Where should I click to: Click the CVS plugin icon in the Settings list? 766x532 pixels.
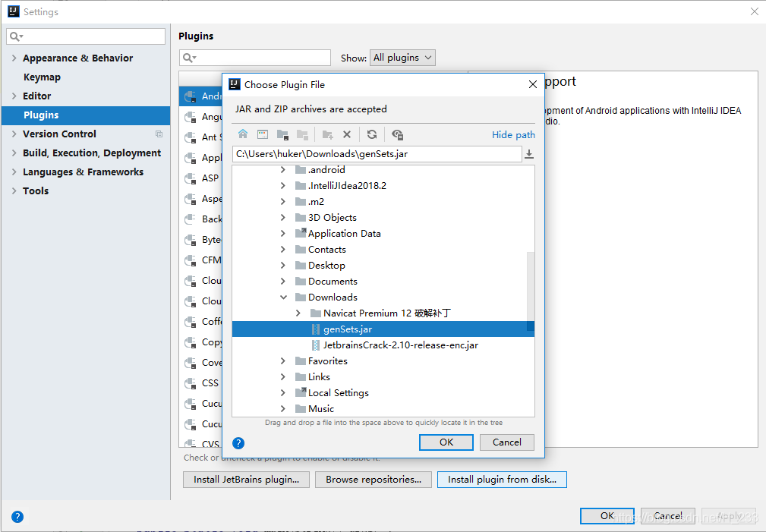click(x=190, y=443)
